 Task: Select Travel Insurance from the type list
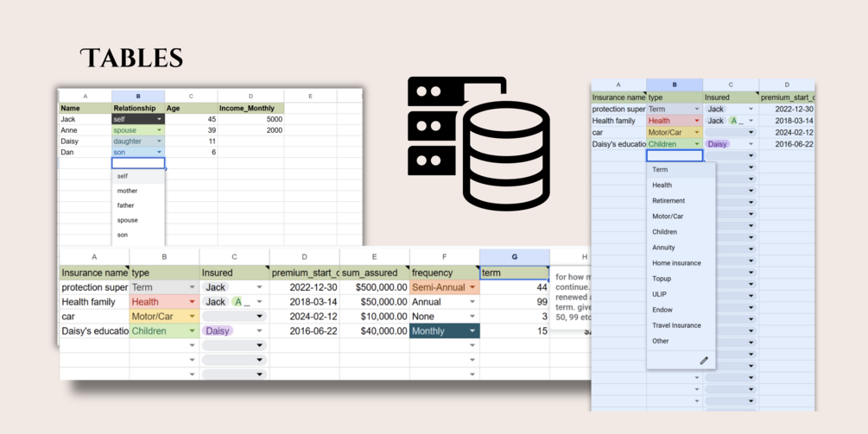point(681,325)
